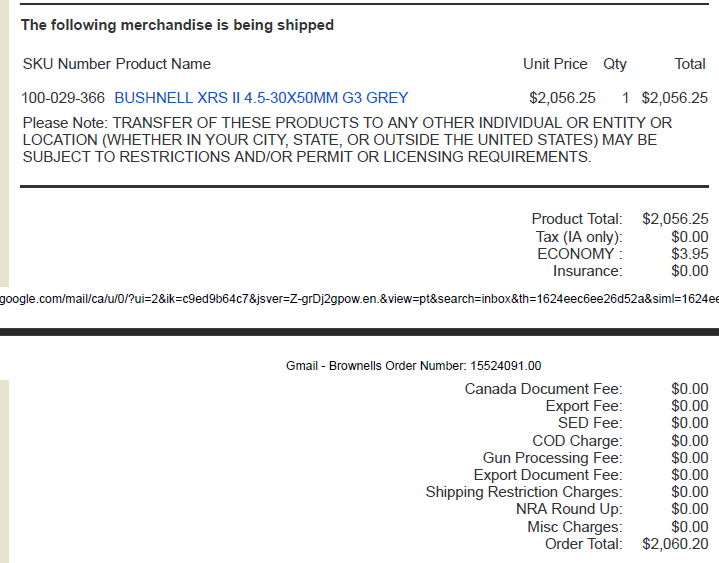Click the Qty column header
Image resolution: width=719 pixels, height=563 pixels.
(614, 64)
